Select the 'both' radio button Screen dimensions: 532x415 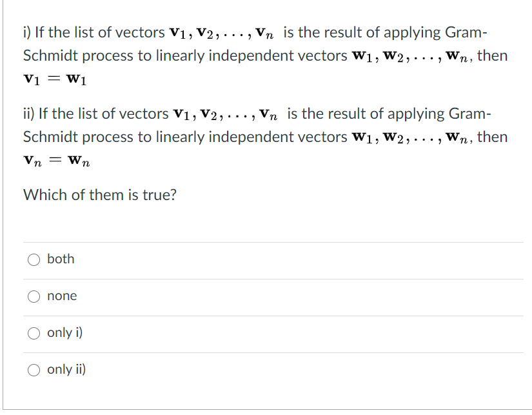[34, 259]
